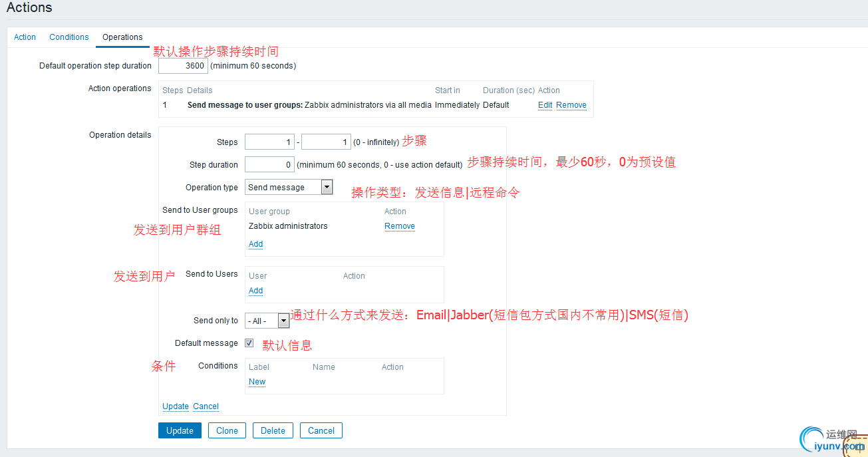
Task: Focus the Steps from input field
Action: coord(269,142)
